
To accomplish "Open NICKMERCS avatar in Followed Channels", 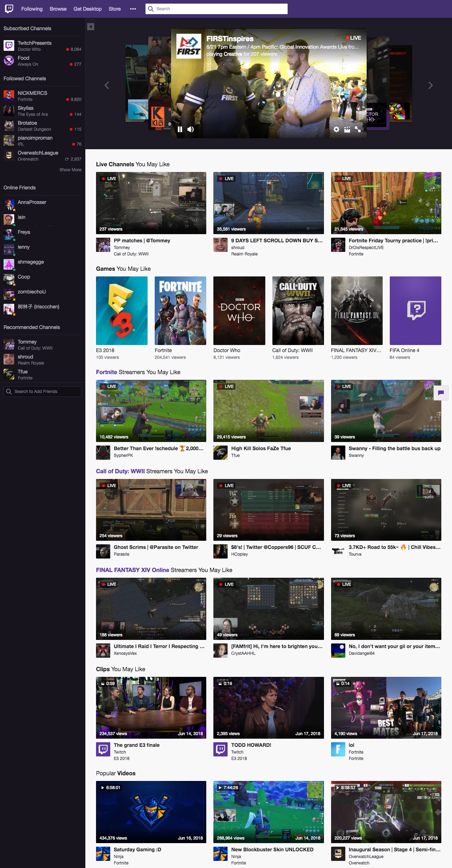I will point(9,96).
